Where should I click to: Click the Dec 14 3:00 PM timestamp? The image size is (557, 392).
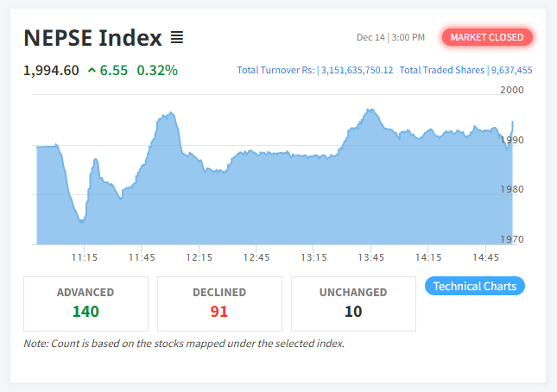coord(390,37)
